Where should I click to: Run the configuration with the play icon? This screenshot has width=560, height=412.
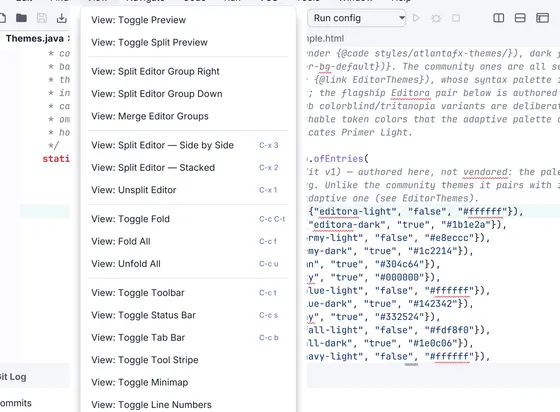click(416, 18)
